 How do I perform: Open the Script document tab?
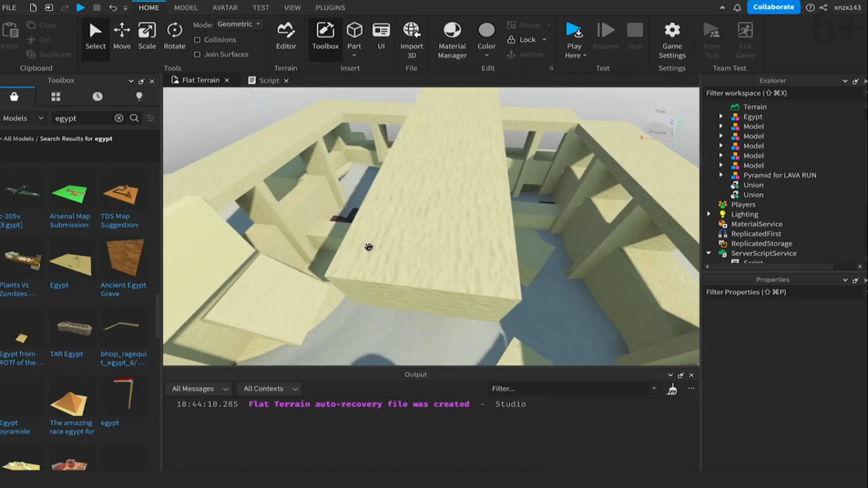pos(269,81)
